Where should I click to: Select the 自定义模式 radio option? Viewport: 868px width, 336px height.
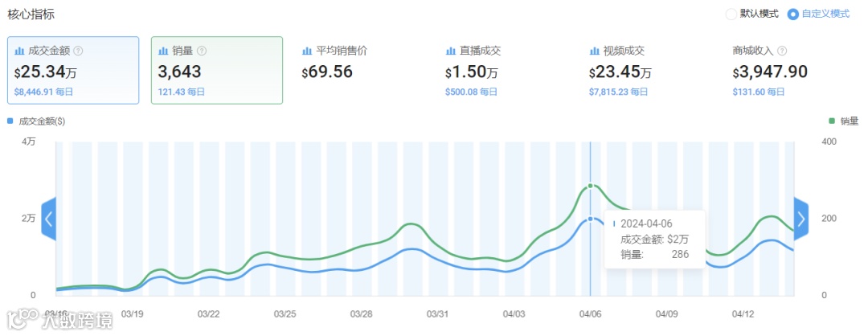pos(793,14)
